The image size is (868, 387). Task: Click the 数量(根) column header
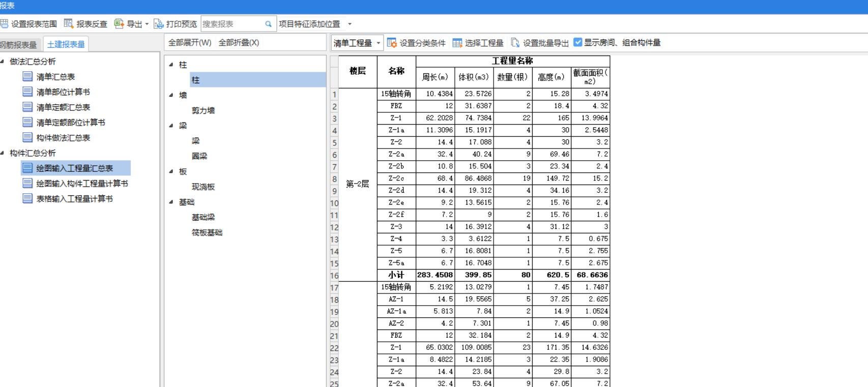click(512, 77)
